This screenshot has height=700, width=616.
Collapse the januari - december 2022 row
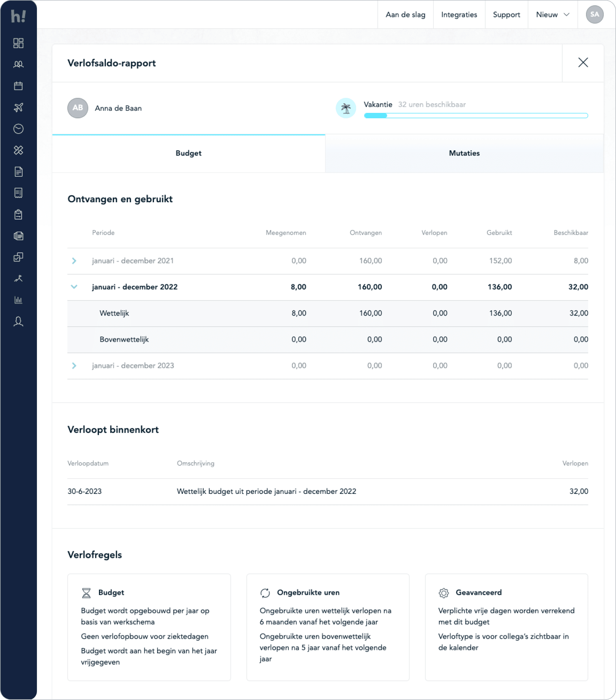point(74,287)
